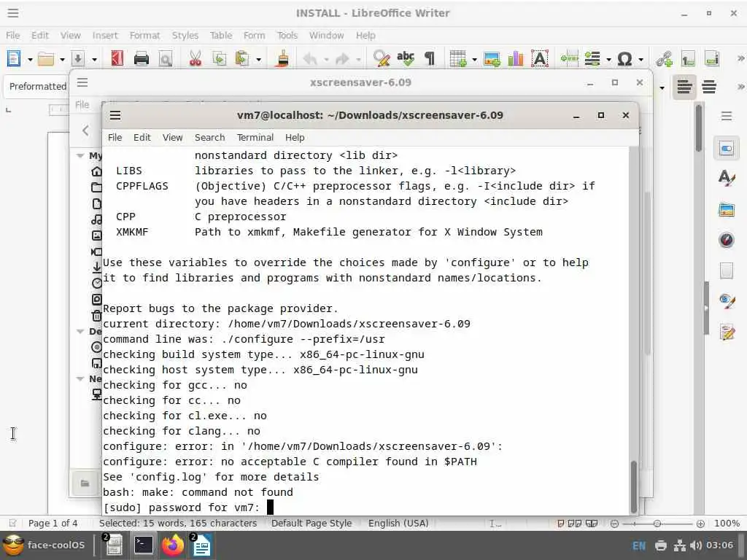Select single-page view in status bar

coord(561,524)
